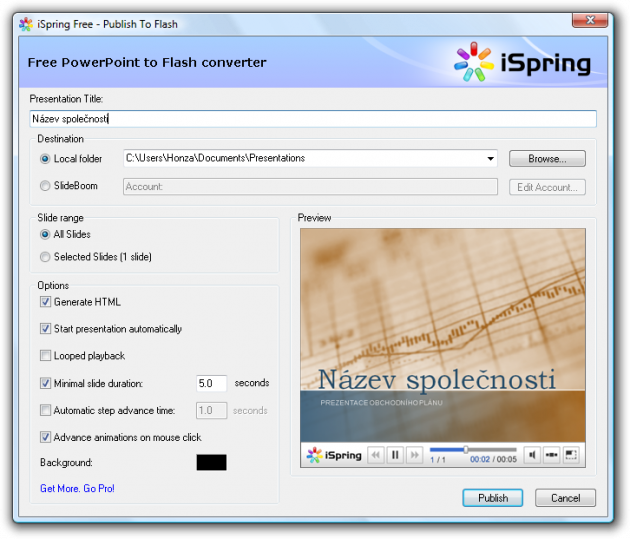
Task: Click the Browse button
Action: coord(547,158)
